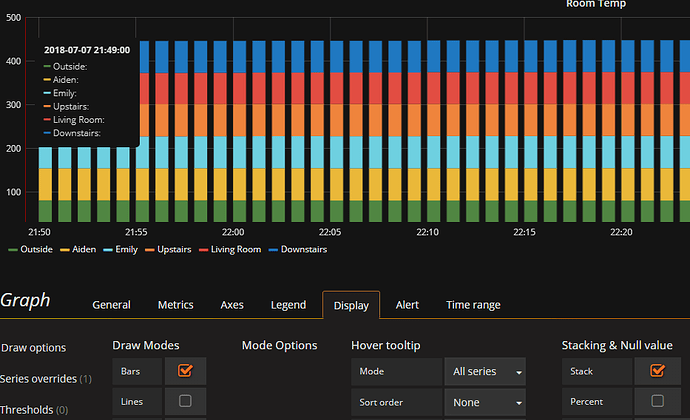
Task: Switch to the Metrics tab
Action: click(176, 305)
